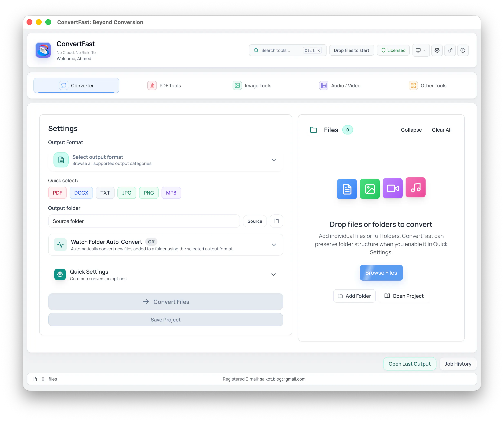Switch to Other Tools tab
This screenshot has width=504, height=421.
(x=428, y=85)
